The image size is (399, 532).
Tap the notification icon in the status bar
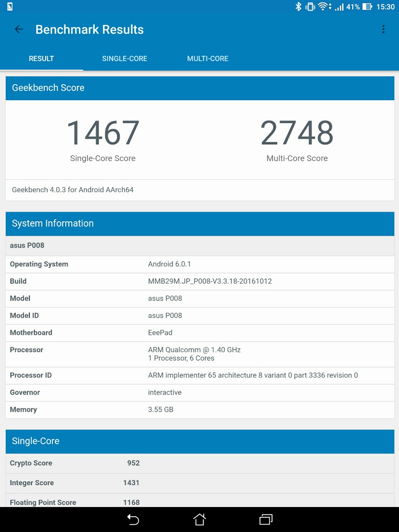click(10, 7)
